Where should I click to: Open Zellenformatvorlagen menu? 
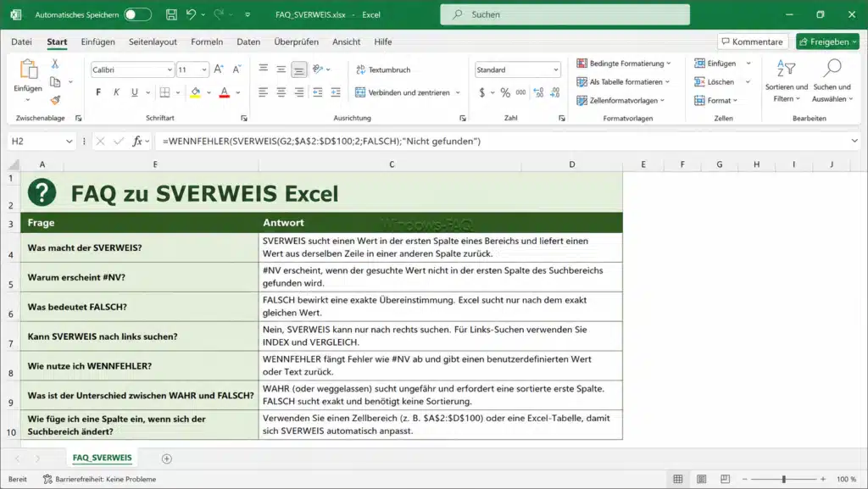[x=620, y=101]
